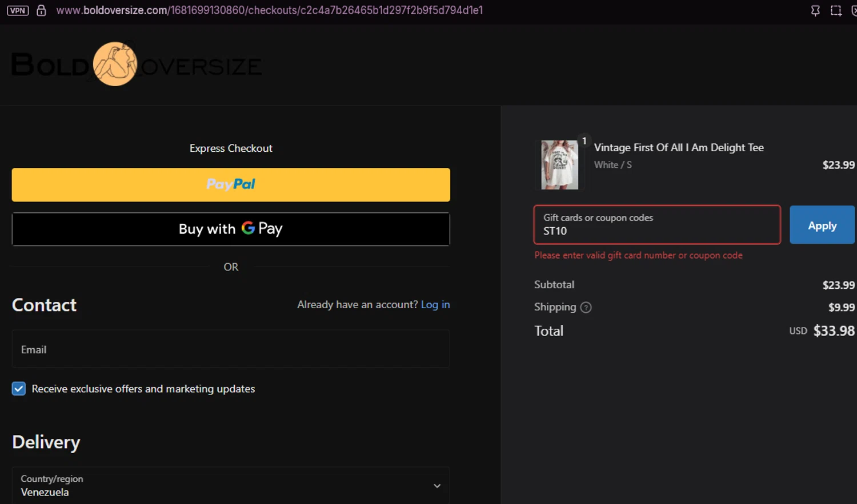The width and height of the screenshot is (857, 504).
Task: Click the snapshot capture icon in toolbar
Action: (x=836, y=10)
